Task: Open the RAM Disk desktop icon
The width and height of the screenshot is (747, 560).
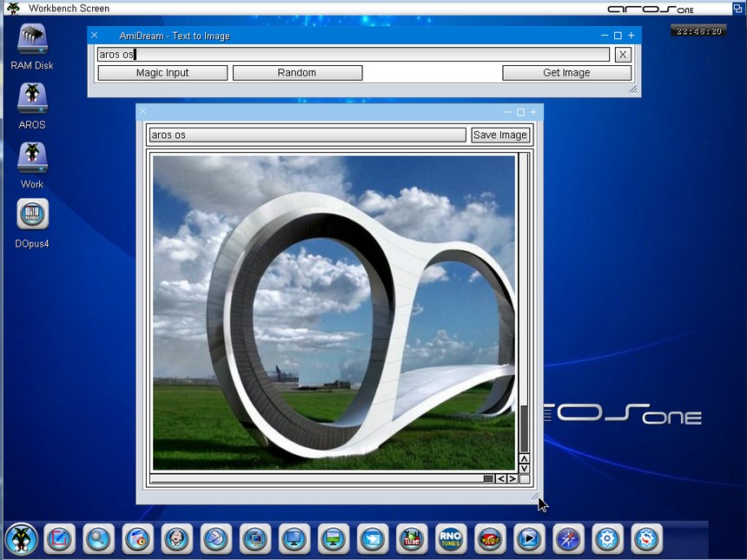Action: pos(32,41)
